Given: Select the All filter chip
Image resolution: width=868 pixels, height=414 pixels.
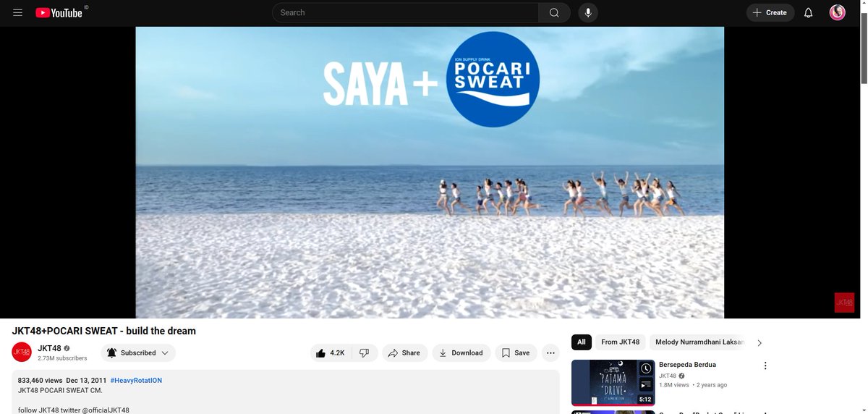Looking at the screenshot, I should point(582,342).
